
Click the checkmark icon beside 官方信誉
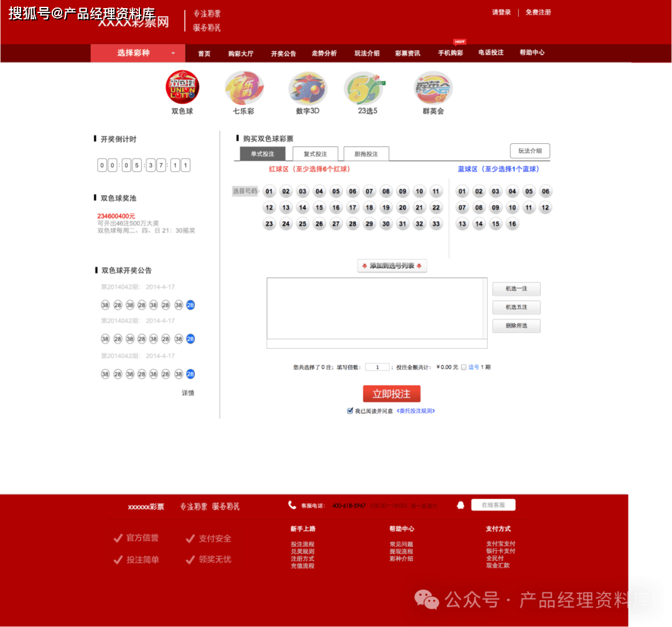click(118, 539)
